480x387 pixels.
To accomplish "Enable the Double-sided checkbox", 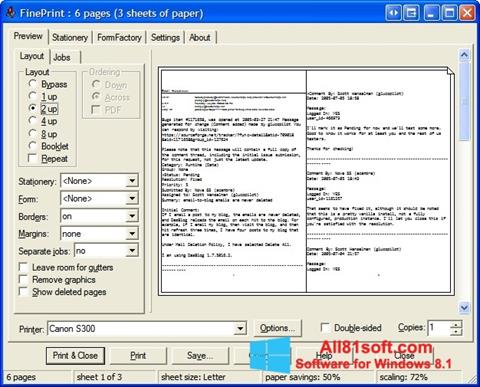I will (x=325, y=327).
